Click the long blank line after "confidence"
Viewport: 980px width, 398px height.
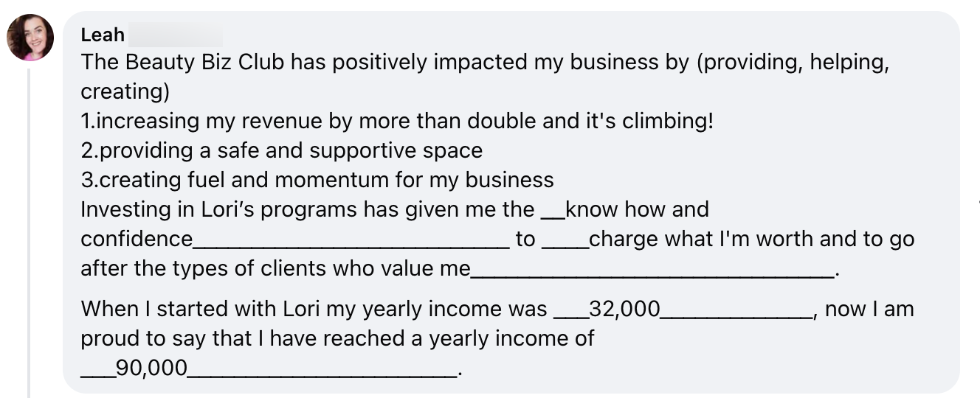pyautogui.click(x=351, y=243)
